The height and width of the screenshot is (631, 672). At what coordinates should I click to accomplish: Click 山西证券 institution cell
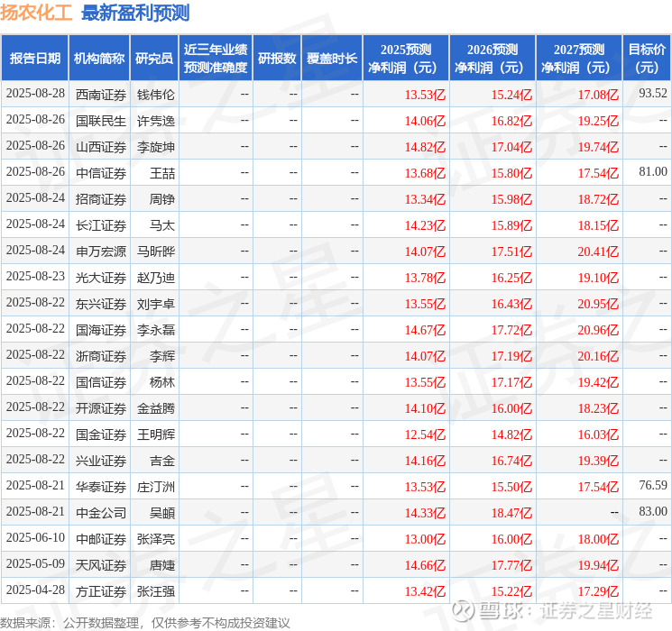101,147
